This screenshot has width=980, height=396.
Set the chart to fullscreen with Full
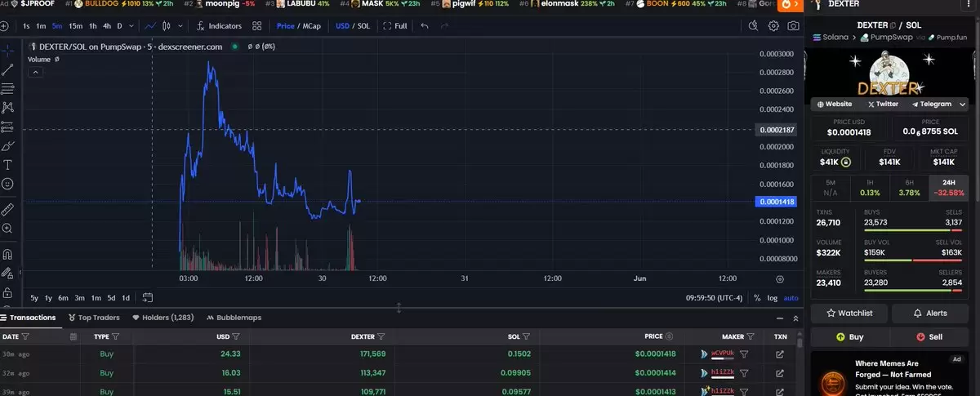(x=394, y=26)
